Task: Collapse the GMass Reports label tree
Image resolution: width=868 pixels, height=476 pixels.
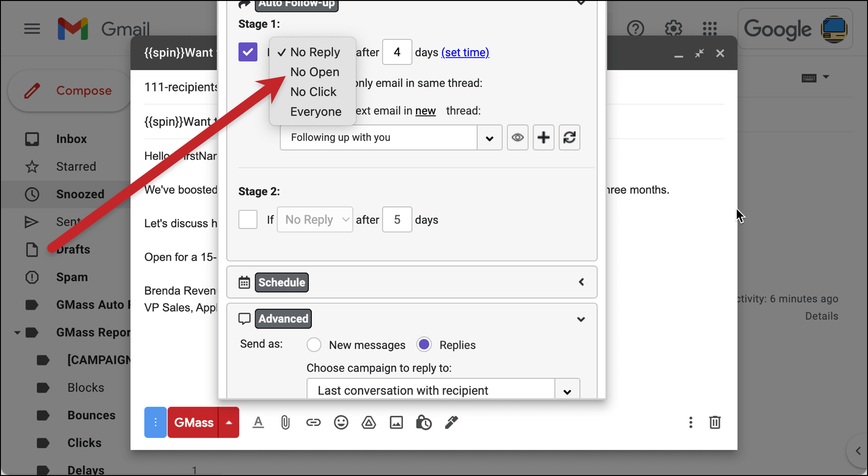Action: [x=17, y=333]
